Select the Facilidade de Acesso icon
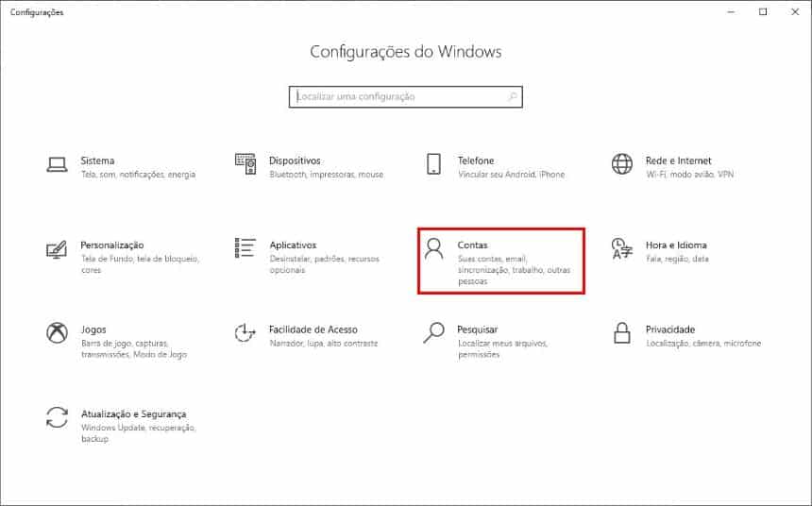Screen dimensions: 812x506 (245, 333)
